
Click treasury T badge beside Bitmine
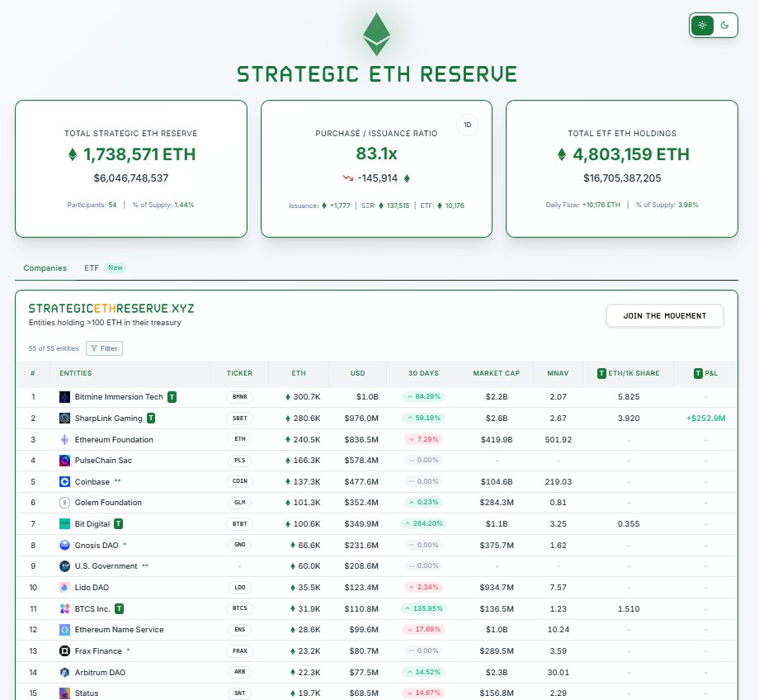[x=172, y=397]
